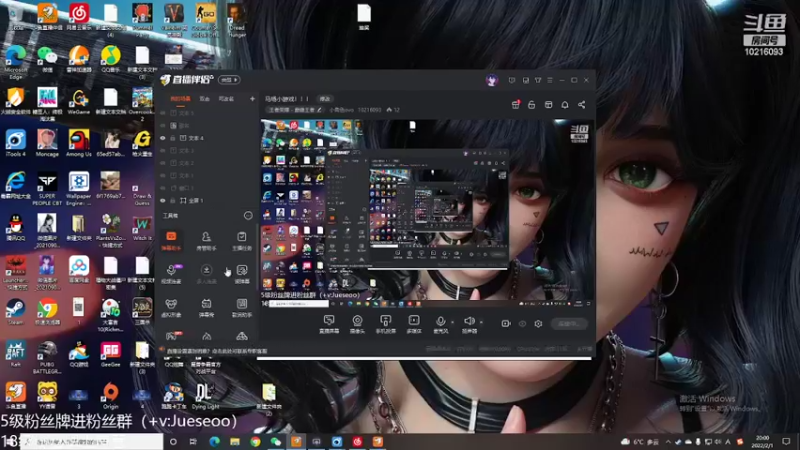Open File Explorer from the taskbar
The height and width of the screenshot is (450, 800).
235,441
